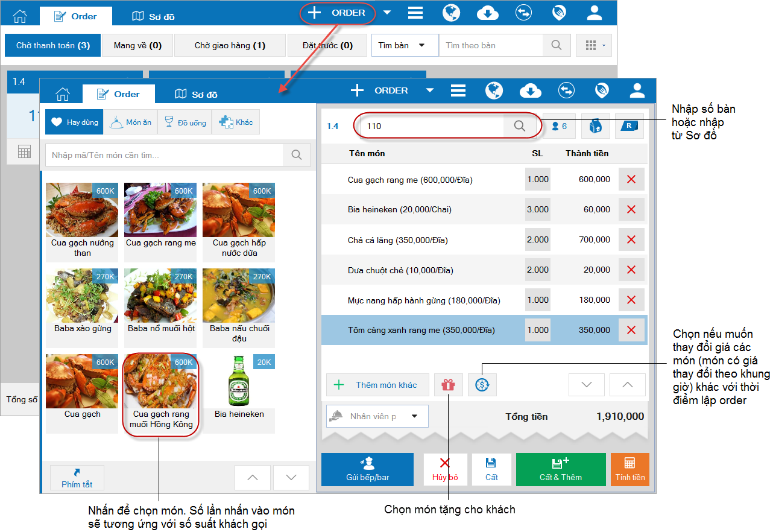Delete the Dưa chuột chẻ row
This screenshot has width=773, height=532.
(x=631, y=270)
